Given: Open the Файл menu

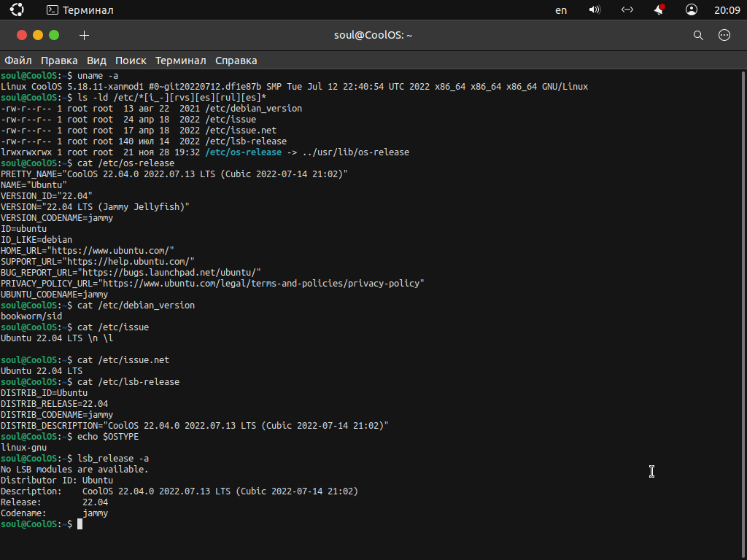Looking at the screenshot, I should click(x=18, y=61).
